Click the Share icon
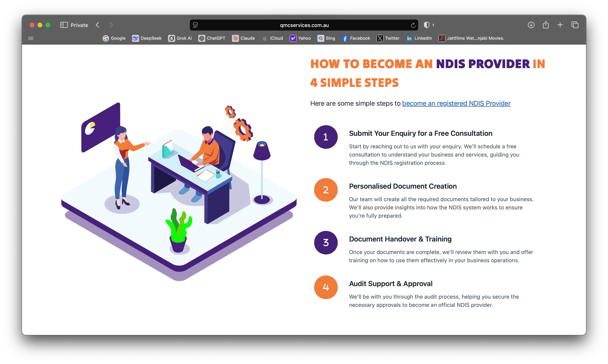This screenshot has width=608, height=364. (x=546, y=25)
